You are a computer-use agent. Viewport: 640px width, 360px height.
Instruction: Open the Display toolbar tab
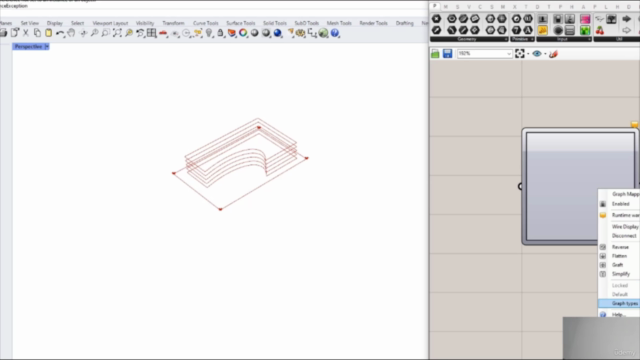pos(55,23)
